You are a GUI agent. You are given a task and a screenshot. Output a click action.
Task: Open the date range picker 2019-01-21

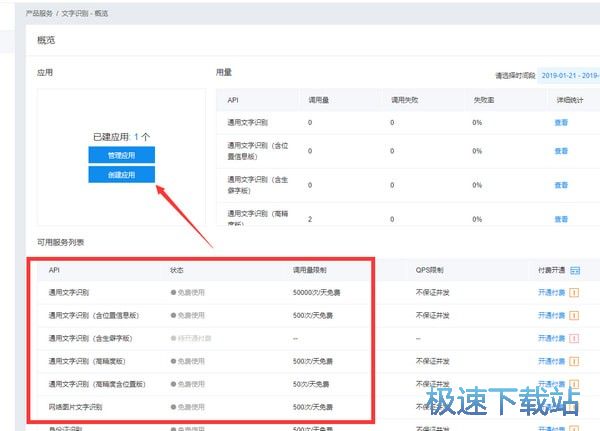(x=568, y=75)
